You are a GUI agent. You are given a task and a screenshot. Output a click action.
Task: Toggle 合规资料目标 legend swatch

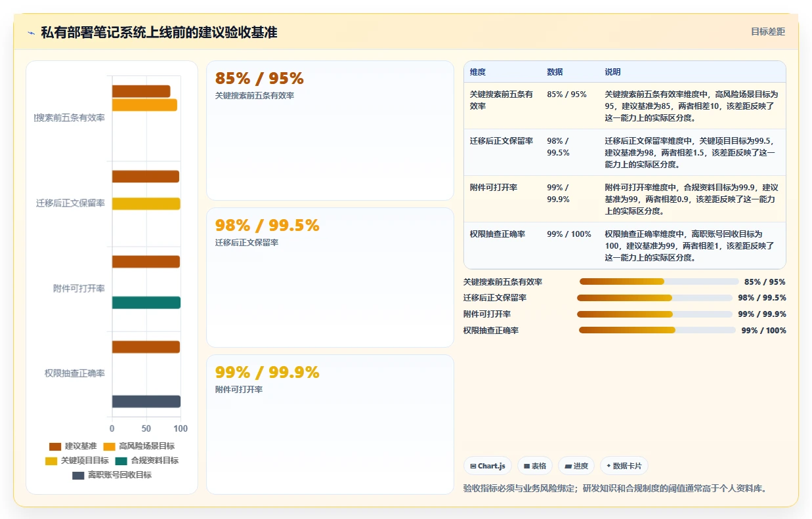[121, 461]
